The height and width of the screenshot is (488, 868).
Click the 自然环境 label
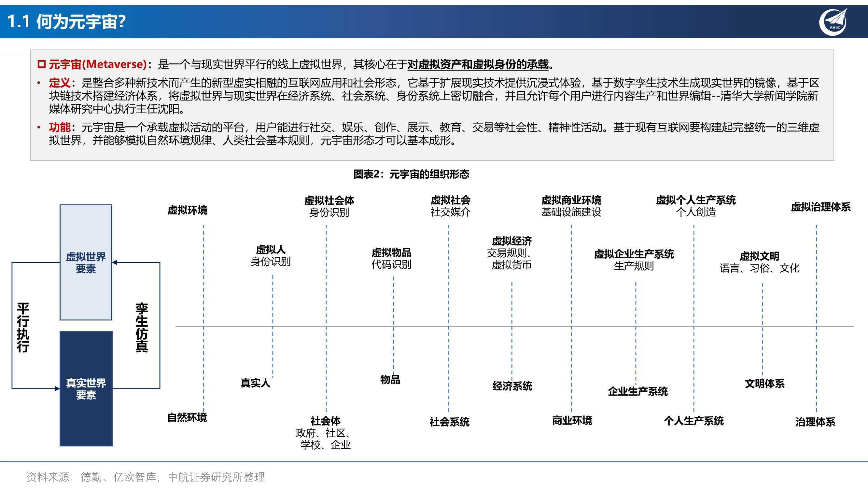point(187,418)
